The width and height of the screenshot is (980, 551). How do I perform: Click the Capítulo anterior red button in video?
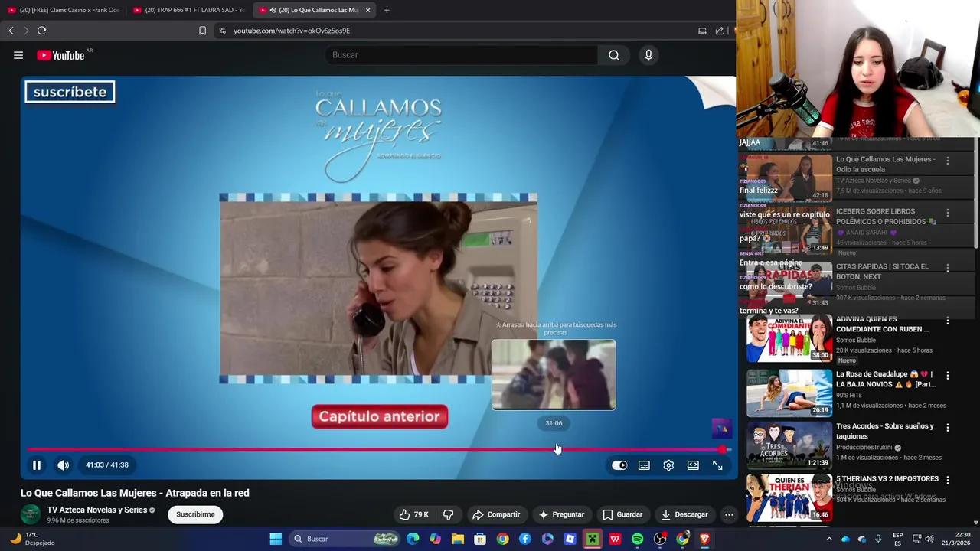380,416
